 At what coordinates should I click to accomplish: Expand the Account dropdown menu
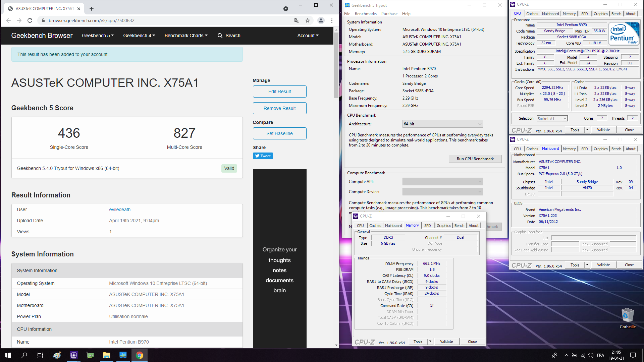[x=308, y=36]
